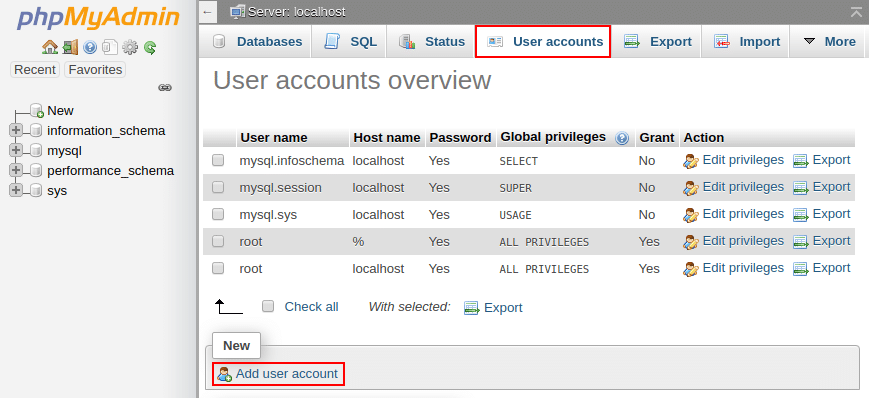
Task: Open the Status tab
Action: 432,42
